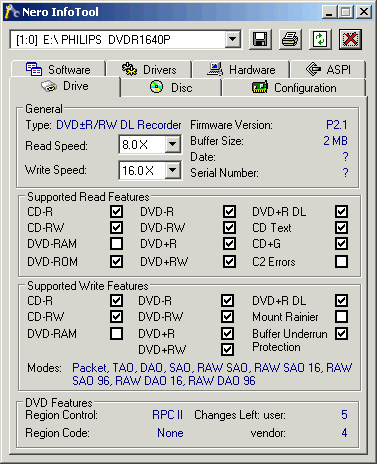Click the 8.0X read speed value
Viewport: 377px width, 464px height.
tap(135, 145)
